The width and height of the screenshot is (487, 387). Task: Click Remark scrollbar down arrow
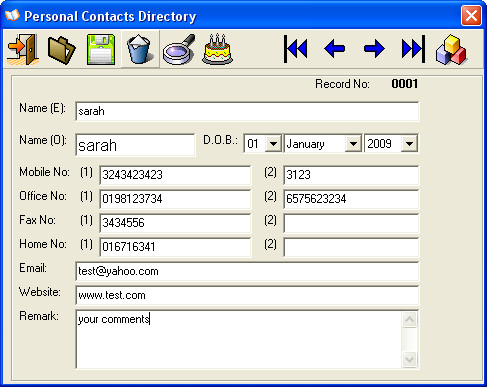pos(409,359)
